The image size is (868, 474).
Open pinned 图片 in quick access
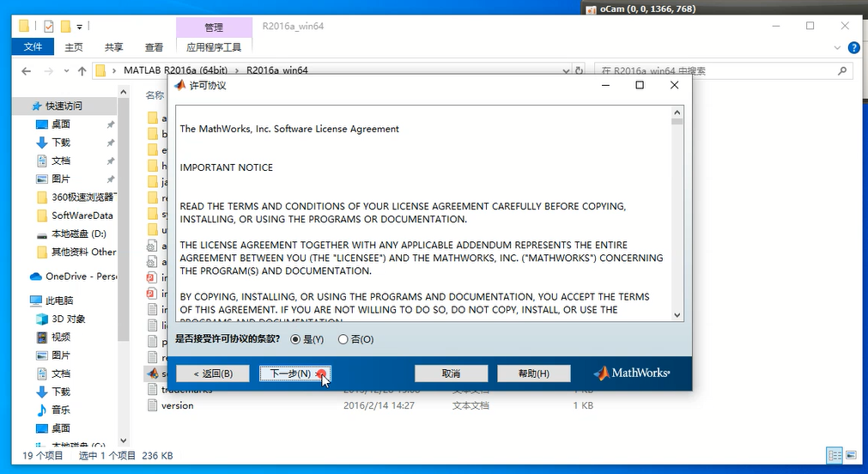61,179
